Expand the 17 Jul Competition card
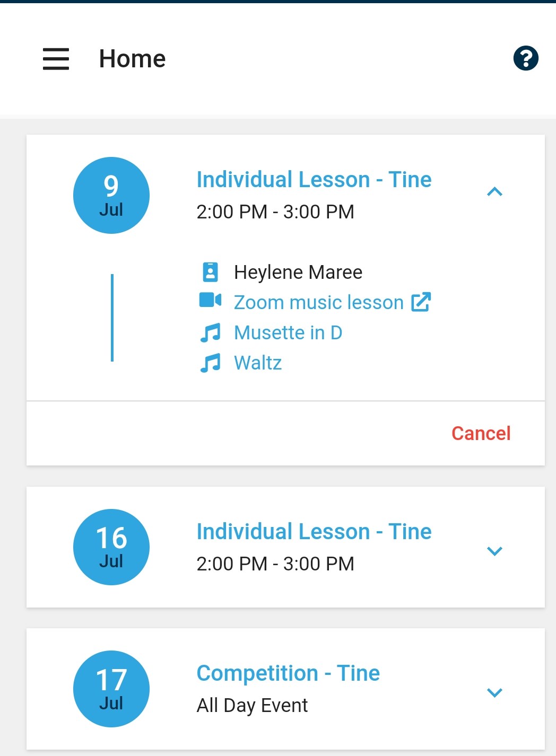The image size is (556, 756). click(494, 692)
